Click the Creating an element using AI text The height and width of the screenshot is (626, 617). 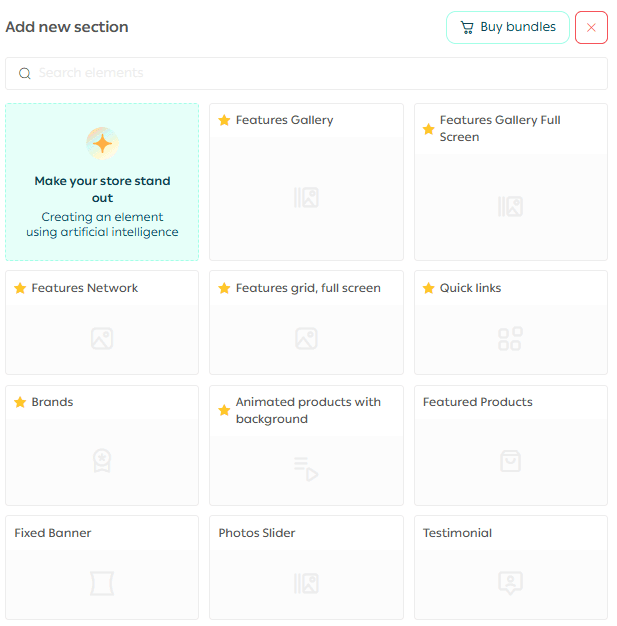pos(102,225)
